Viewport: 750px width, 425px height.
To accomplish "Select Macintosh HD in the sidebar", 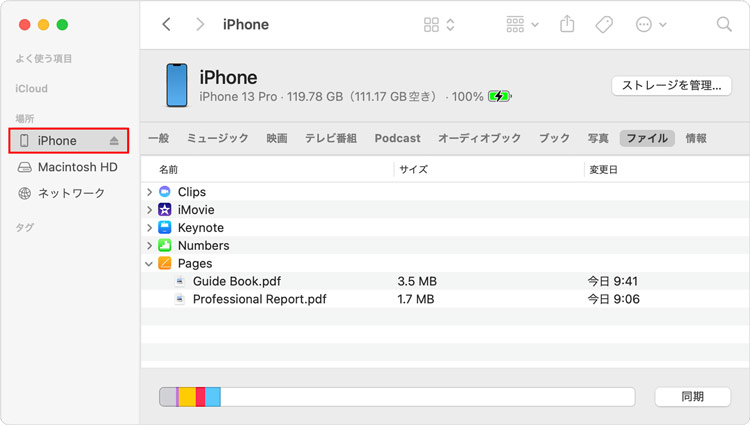I will click(68, 167).
